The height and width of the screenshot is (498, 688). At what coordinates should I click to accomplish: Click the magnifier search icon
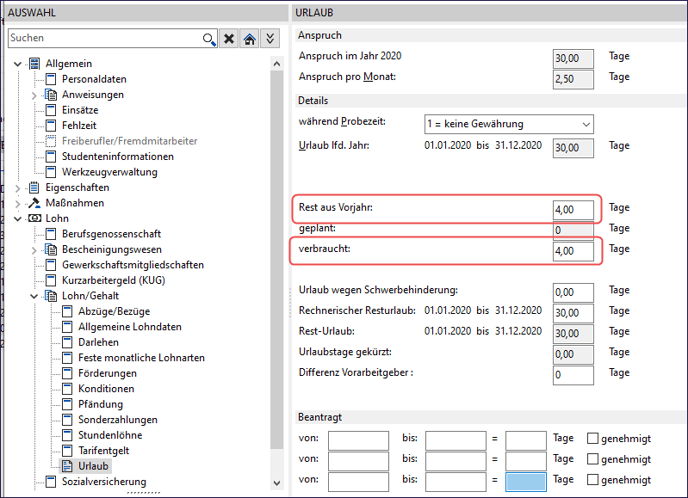[209, 39]
